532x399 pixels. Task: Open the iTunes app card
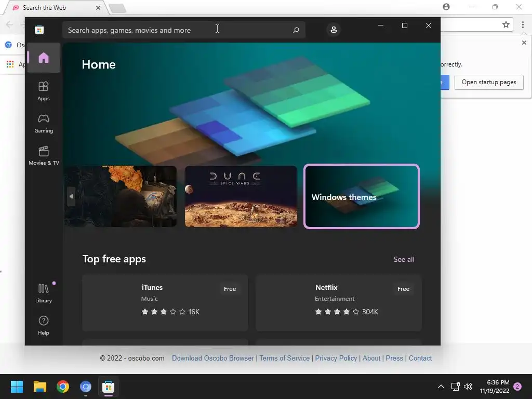point(165,303)
